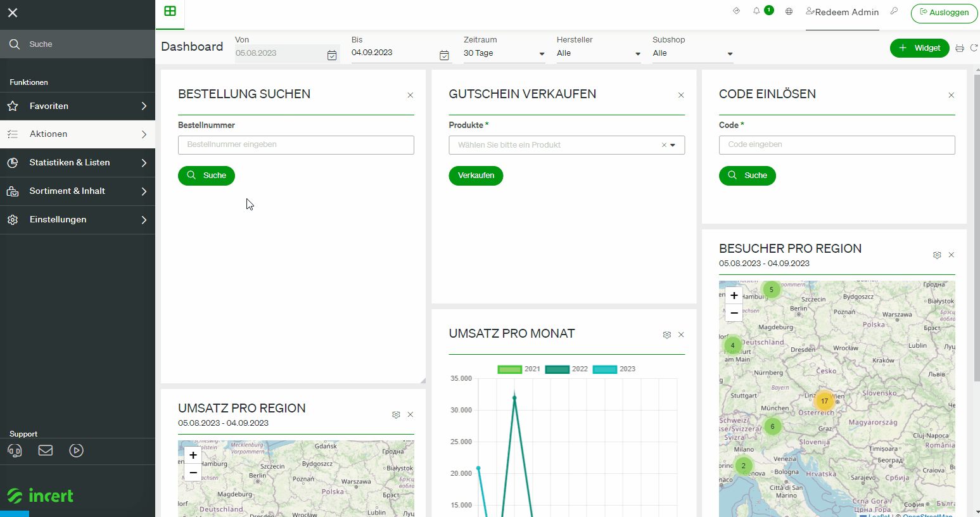The height and width of the screenshot is (517, 980).
Task: Click the Aktionen checklist icon
Action: (13, 134)
